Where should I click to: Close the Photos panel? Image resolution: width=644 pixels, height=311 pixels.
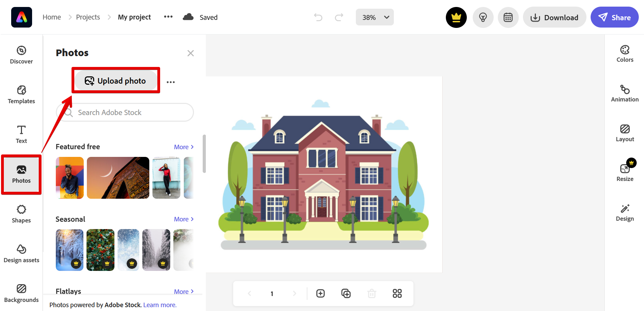click(x=190, y=53)
